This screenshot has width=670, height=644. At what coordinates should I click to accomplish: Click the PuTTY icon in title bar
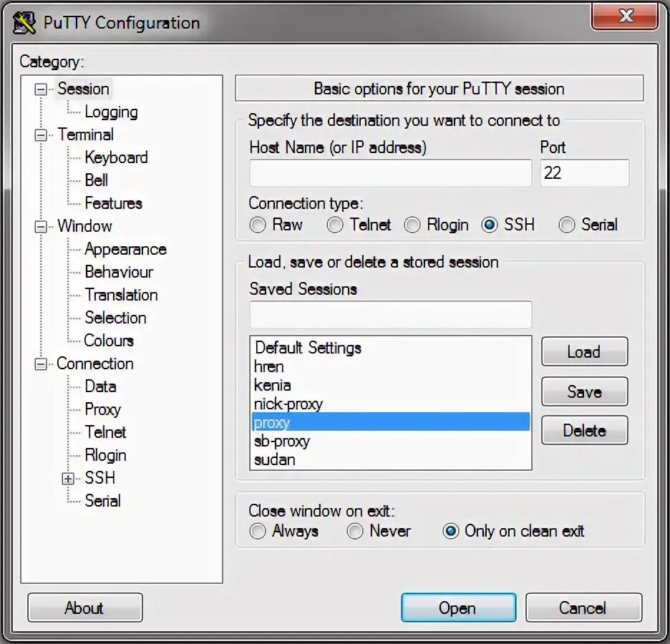pyautogui.click(x=24, y=23)
